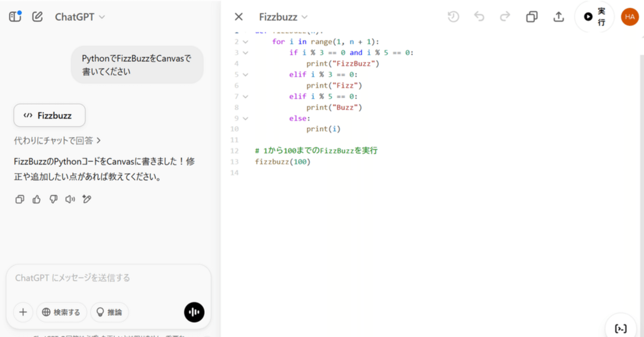Open the console panel icon at bottom right

click(620, 328)
